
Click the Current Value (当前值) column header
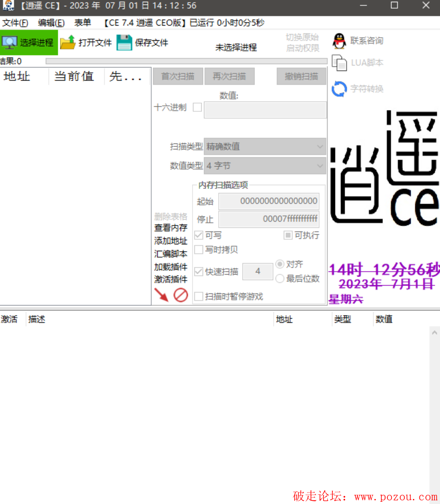click(x=77, y=77)
